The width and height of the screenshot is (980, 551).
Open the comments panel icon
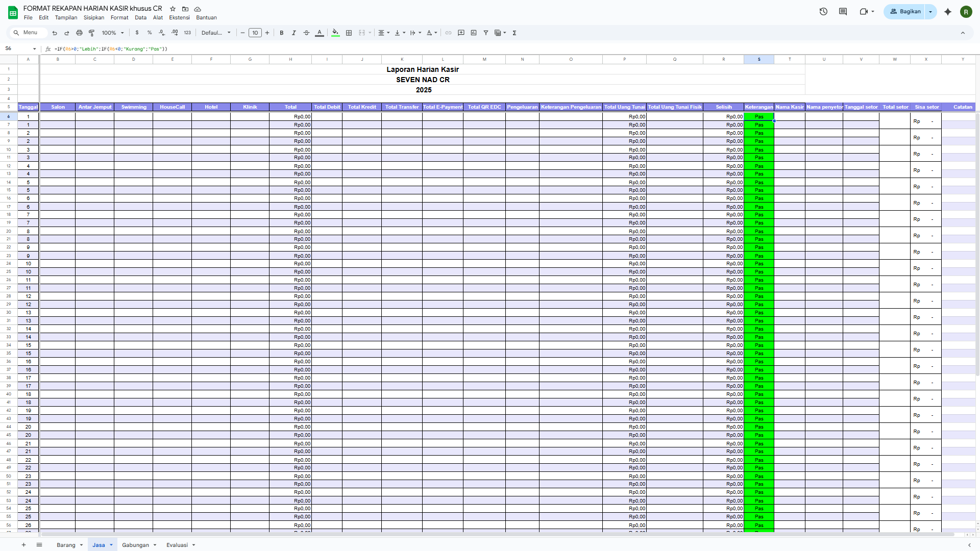point(843,11)
